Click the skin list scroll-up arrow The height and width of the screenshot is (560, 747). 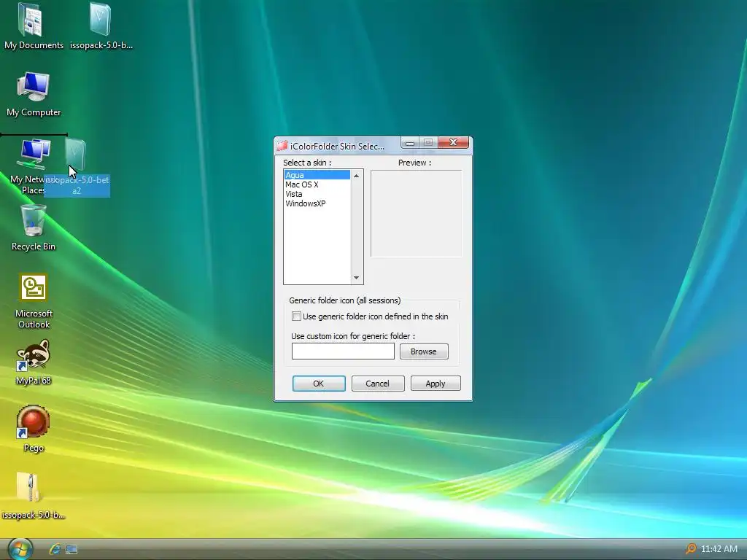(356, 176)
